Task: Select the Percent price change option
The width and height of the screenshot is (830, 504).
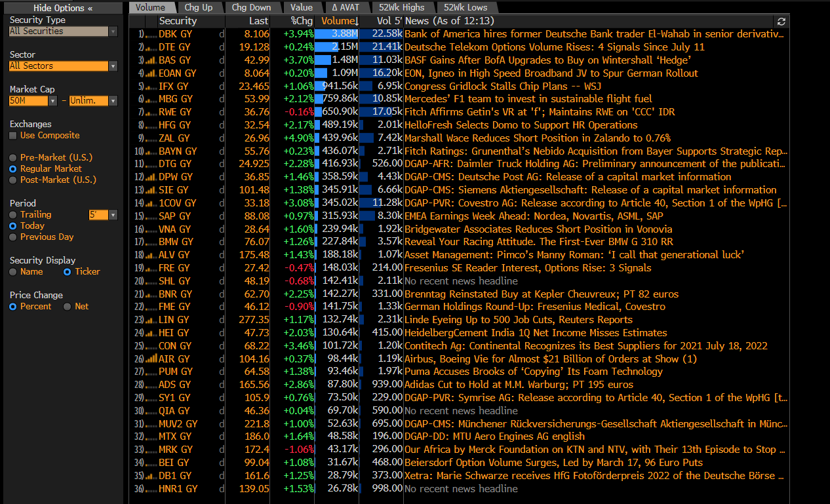Action: pos(13,307)
